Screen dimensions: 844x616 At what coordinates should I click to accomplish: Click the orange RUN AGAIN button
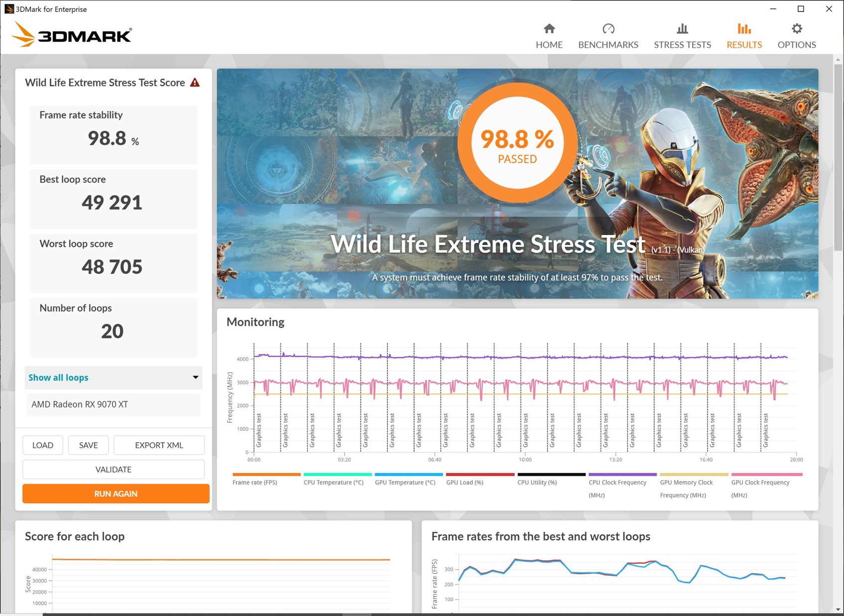(116, 493)
